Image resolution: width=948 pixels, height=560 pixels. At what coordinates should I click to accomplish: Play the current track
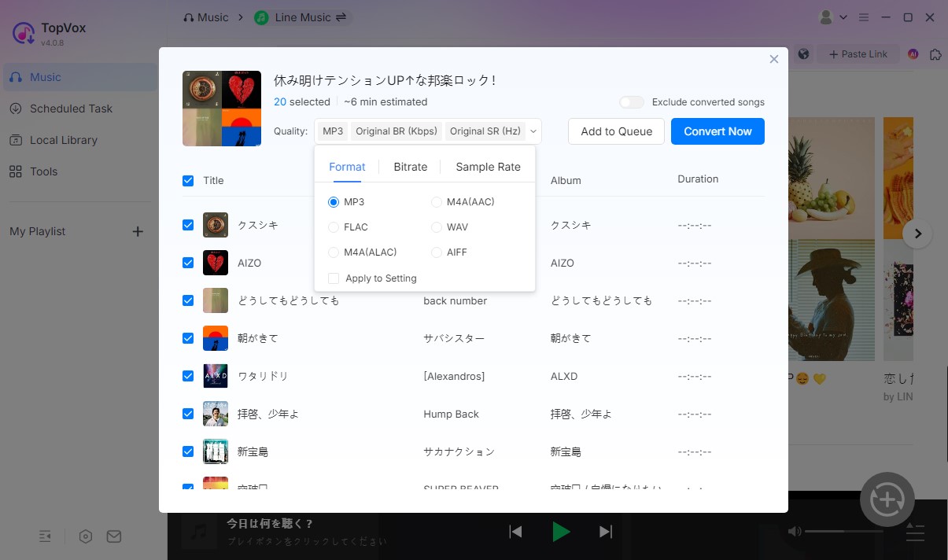pos(561,532)
